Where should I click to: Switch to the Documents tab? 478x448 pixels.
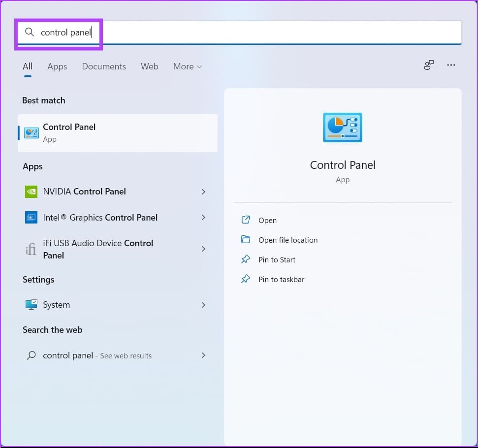click(104, 66)
